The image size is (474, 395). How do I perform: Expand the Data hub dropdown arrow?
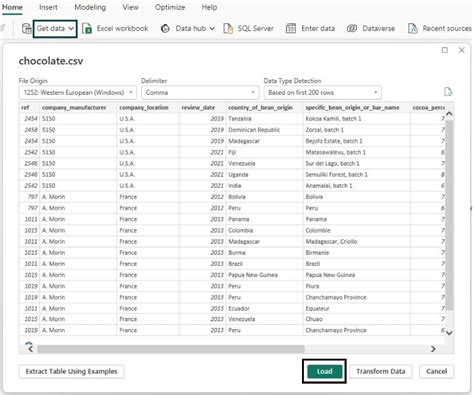click(x=212, y=29)
